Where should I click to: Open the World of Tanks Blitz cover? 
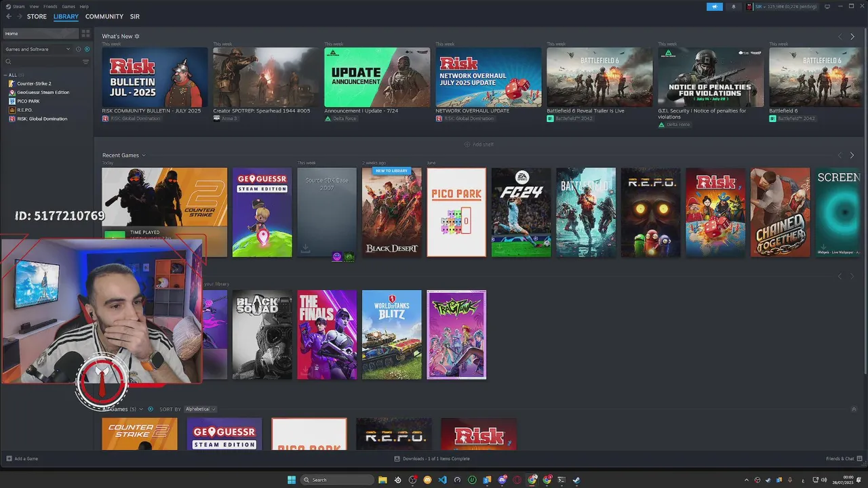(391, 335)
